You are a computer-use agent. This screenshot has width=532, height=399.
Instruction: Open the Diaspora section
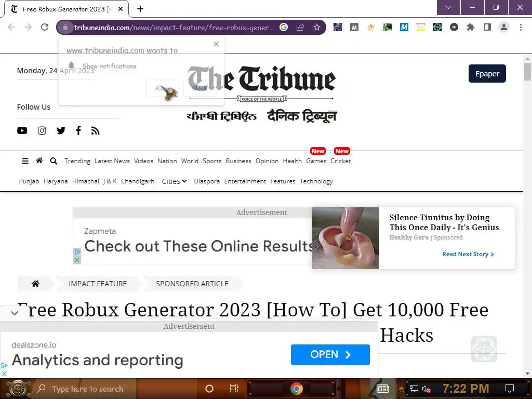click(207, 181)
